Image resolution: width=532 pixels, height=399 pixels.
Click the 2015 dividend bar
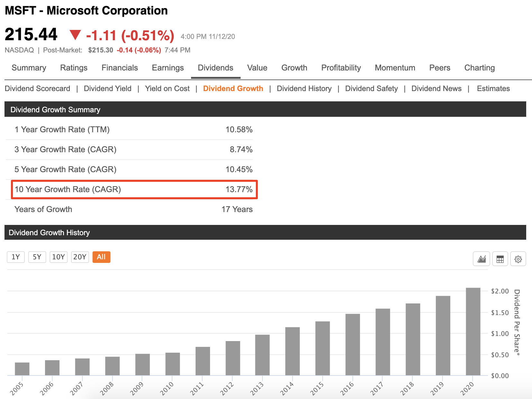(323, 348)
